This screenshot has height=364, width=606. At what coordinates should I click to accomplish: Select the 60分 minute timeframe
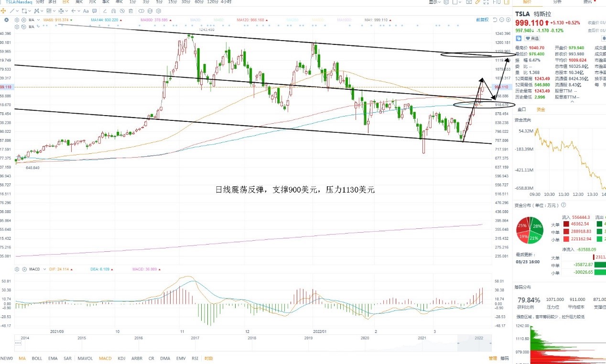click(199, 2)
